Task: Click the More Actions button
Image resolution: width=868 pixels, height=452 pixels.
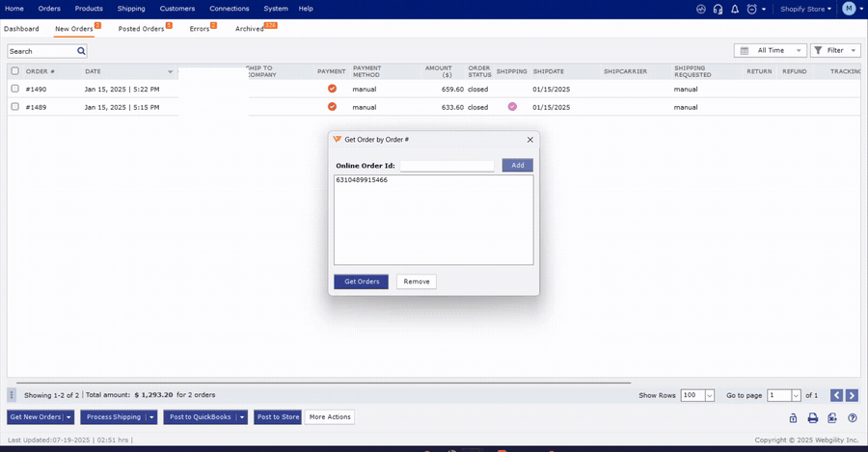Action: [x=330, y=417]
